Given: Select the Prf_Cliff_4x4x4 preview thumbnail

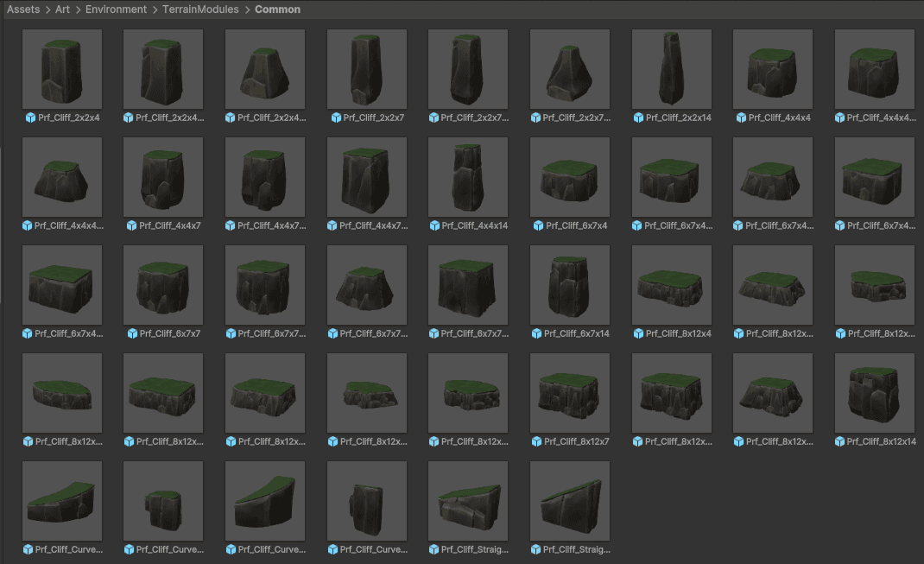Looking at the screenshot, I should 773,69.
